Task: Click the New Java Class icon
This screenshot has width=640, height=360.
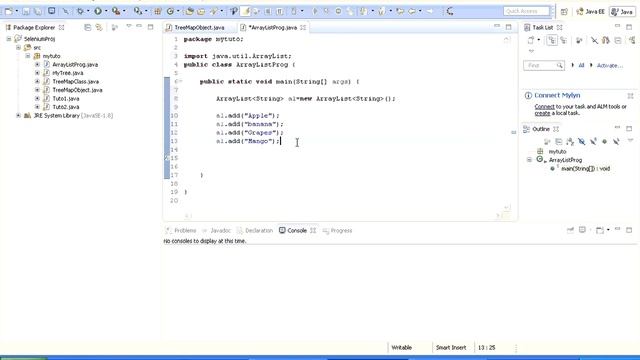Action: click(171, 11)
